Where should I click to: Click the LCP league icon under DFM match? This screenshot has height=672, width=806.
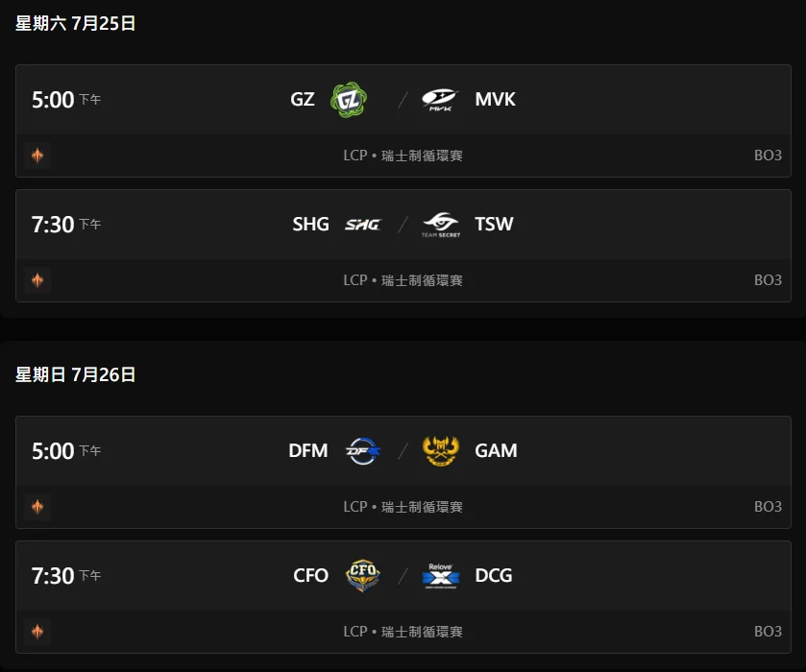click(37, 507)
